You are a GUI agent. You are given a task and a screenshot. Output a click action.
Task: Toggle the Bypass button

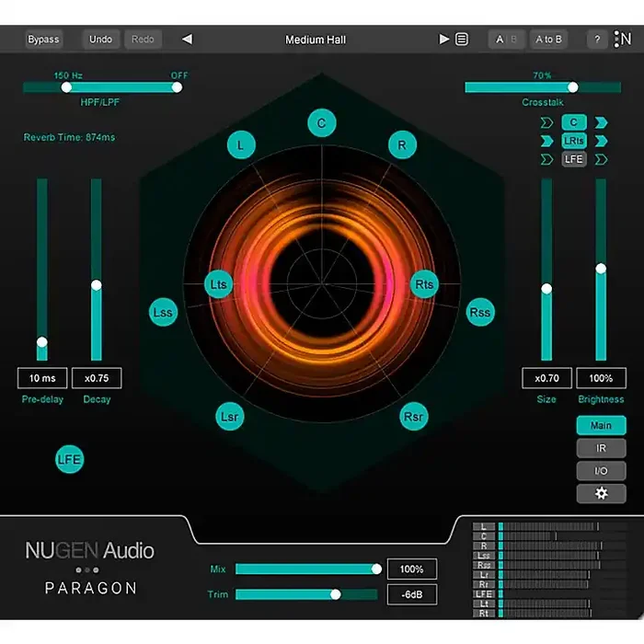pyautogui.click(x=43, y=40)
